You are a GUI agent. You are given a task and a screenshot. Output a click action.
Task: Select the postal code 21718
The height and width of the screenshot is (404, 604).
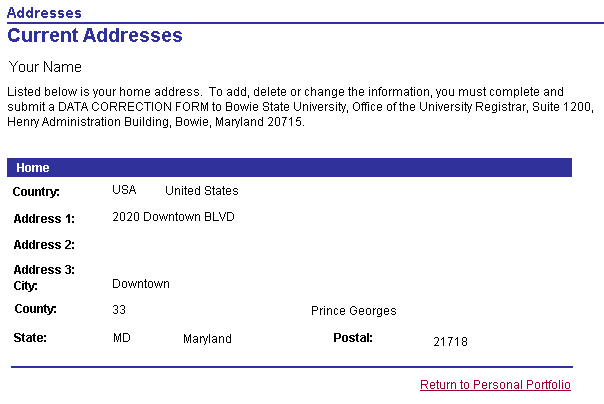click(x=450, y=342)
